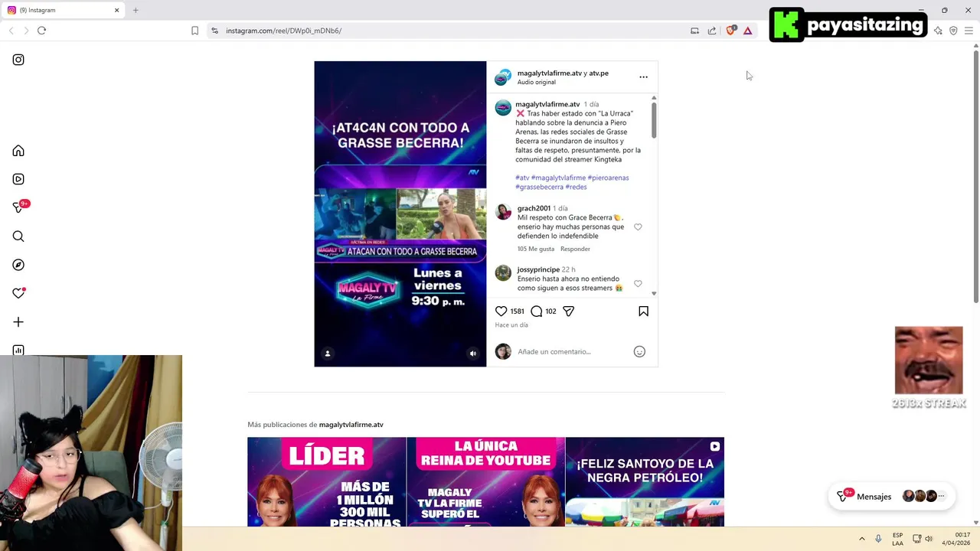The height and width of the screenshot is (551, 980).
Task: Click Responder under grach2001's comment
Action: pyautogui.click(x=575, y=249)
